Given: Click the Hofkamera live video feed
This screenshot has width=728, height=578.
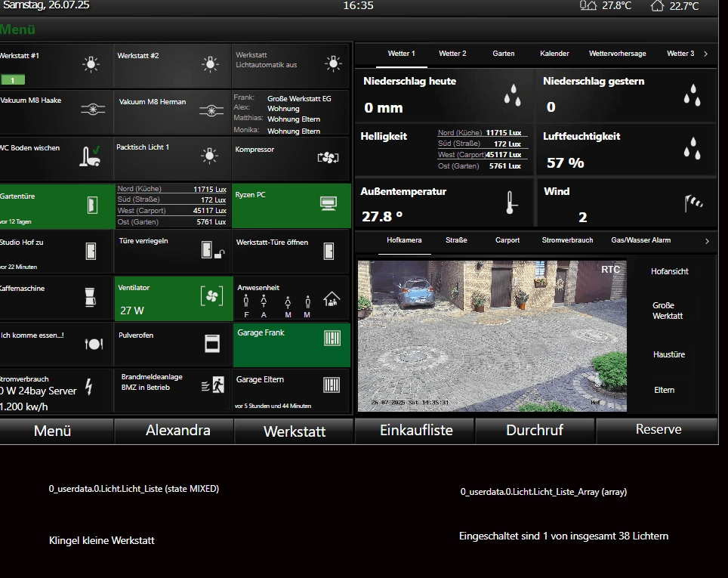Looking at the screenshot, I should [x=492, y=336].
